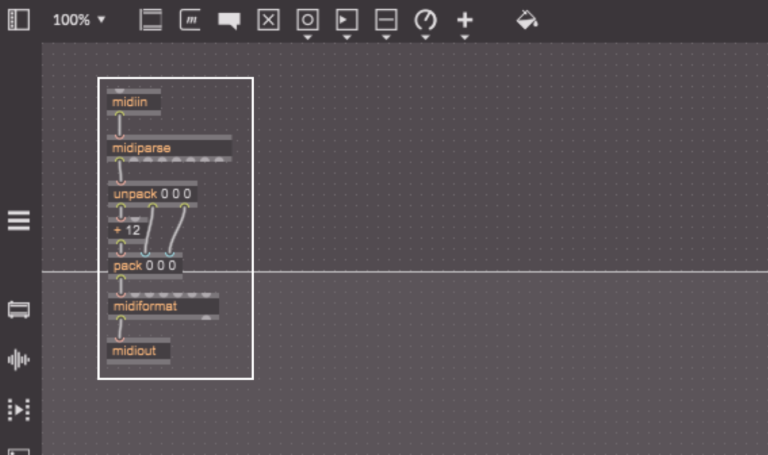
Task: Select the + 12 object
Action: (128, 230)
